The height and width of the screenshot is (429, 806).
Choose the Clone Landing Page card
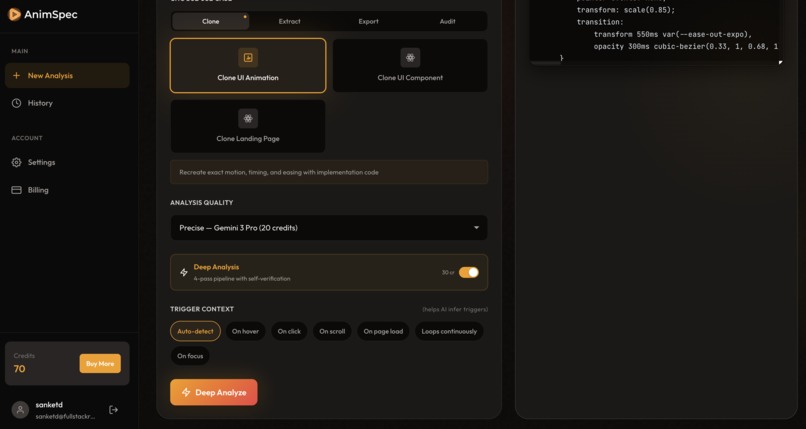(248, 126)
